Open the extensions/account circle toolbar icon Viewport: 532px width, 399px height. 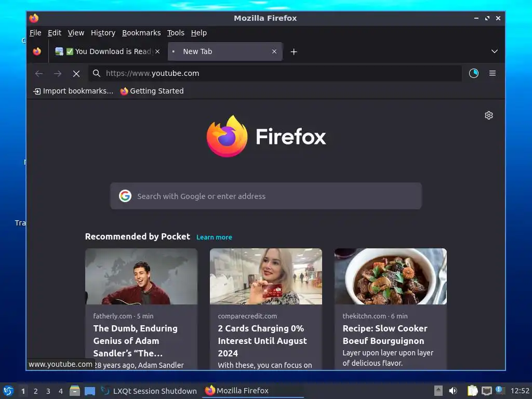pos(474,73)
